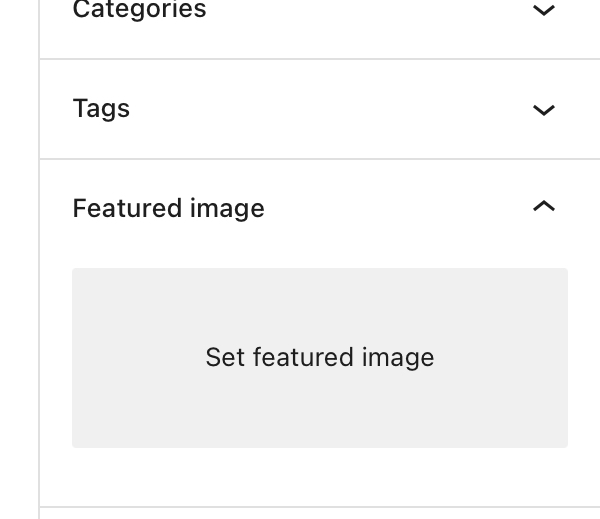Screen dimensions: 600x519
Task: Click the Set featured image button
Action: (x=320, y=357)
